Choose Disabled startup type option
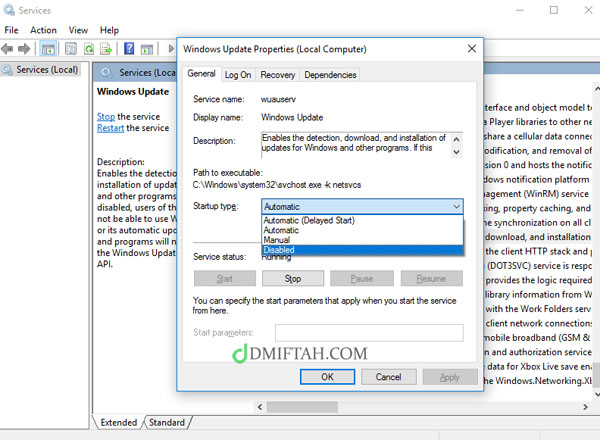The image size is (600, 440). [x=362, y=250]
